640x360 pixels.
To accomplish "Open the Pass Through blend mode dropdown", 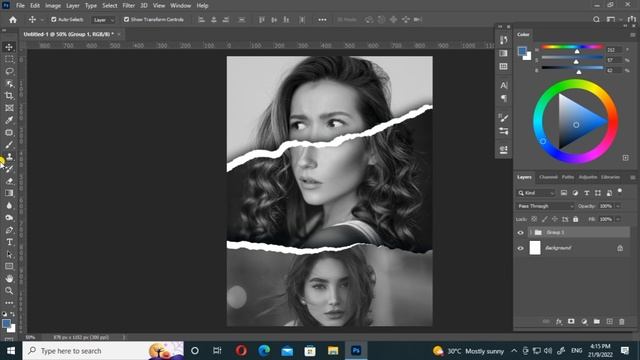I will coord(544,206).
